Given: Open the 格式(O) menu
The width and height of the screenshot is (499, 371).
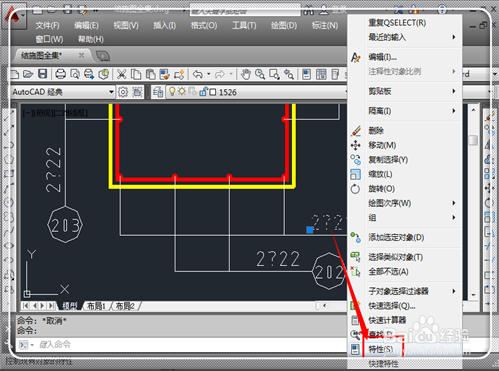Looking at the screenshot, I should pyautogui.click(x=204, y=25).
